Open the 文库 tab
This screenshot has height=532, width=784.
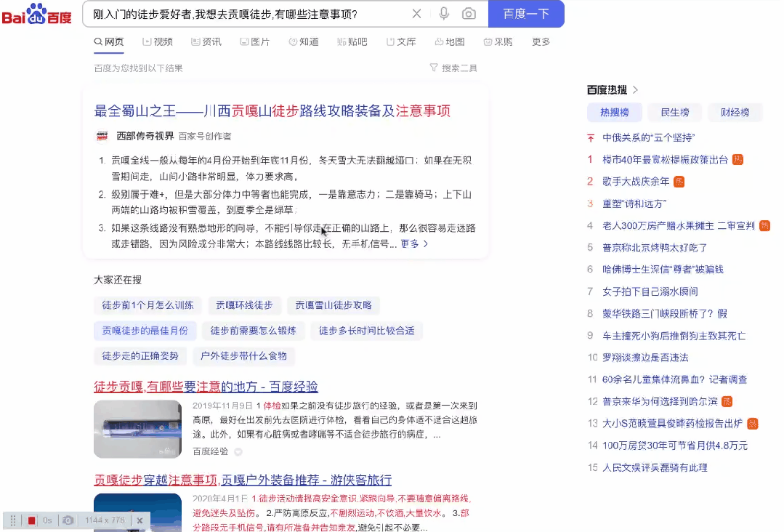click(401, 42)
